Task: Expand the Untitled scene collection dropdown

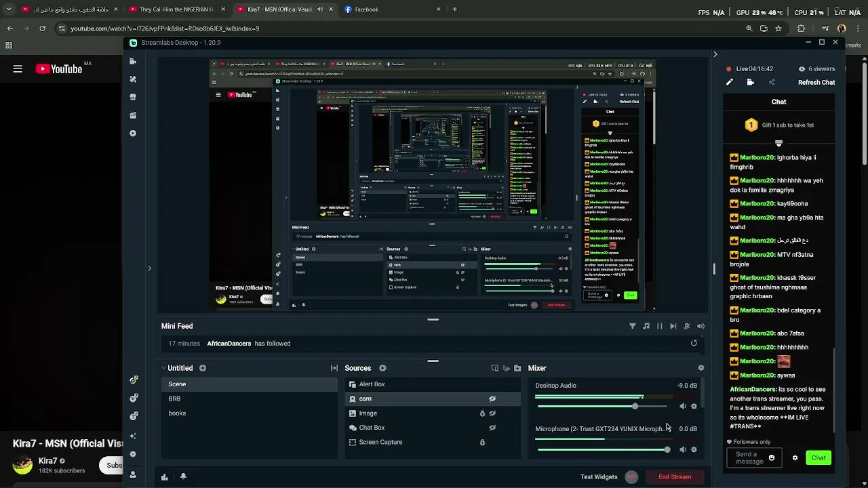Action: 163,368
